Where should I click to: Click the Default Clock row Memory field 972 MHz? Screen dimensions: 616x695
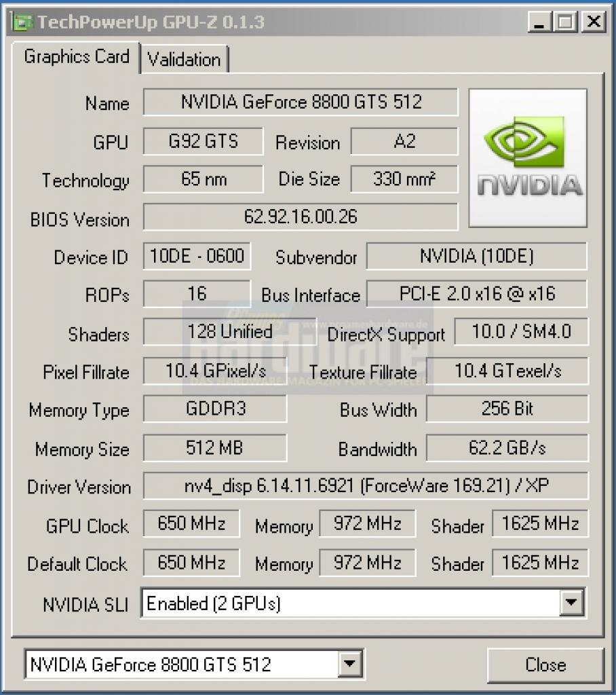pos(368,563)
